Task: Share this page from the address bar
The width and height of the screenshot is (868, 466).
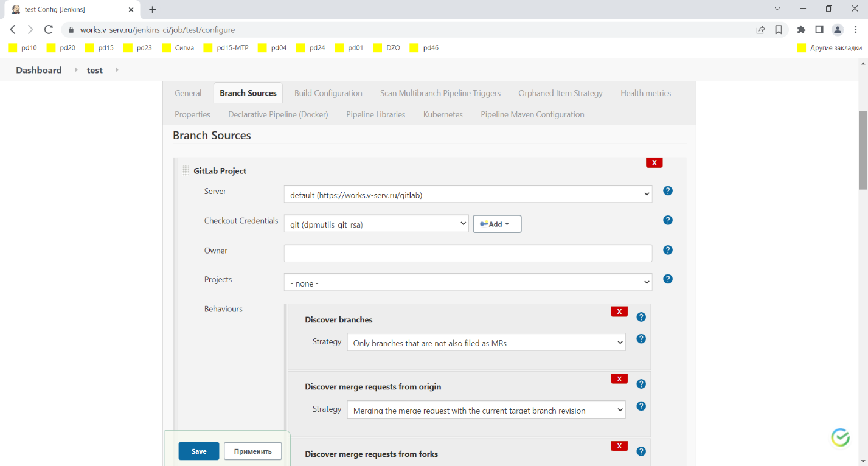Action: [x=760, y=29]
